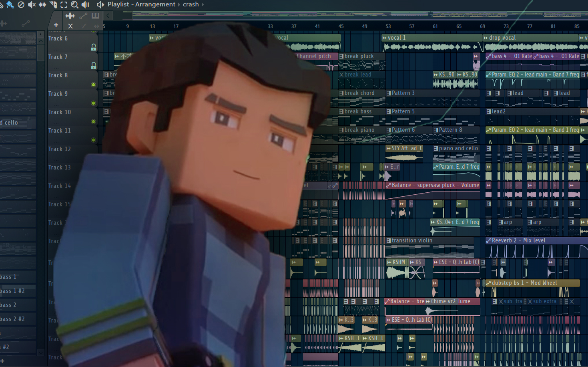Click the Track 6 header name
Viewport: 588px width, 367px height.
coord(58,38)
